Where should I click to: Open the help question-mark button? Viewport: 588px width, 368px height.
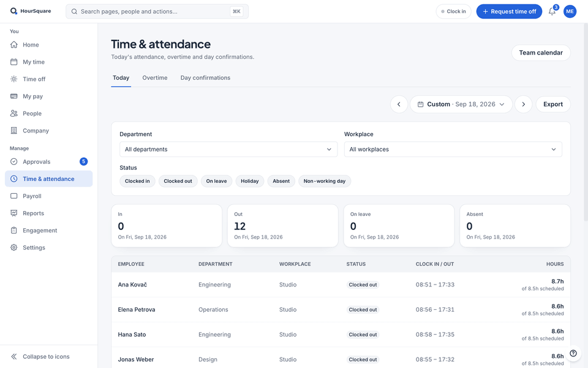(573, 353)
